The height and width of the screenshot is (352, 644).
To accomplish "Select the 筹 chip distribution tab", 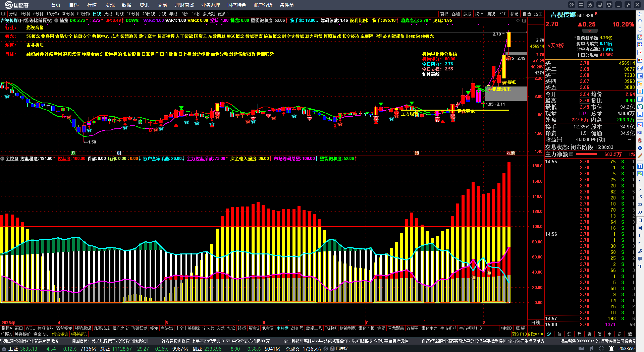I will (630, 334).
